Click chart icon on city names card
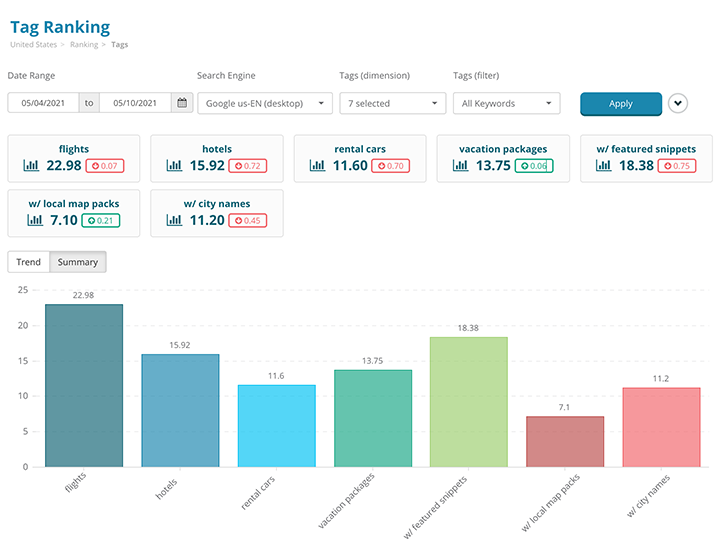This screenshot has height=540, width=720. point(174,220)
